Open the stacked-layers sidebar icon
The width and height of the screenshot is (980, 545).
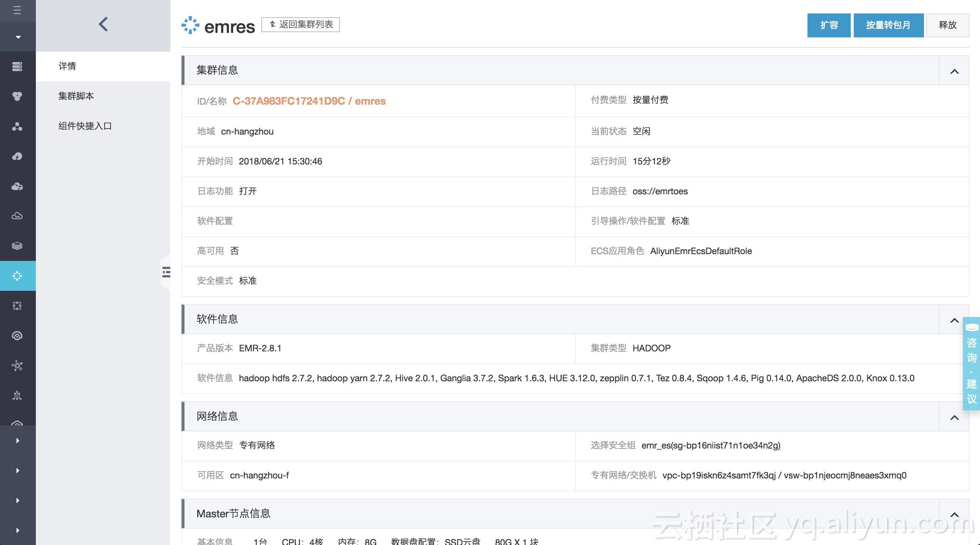[17, 246]
